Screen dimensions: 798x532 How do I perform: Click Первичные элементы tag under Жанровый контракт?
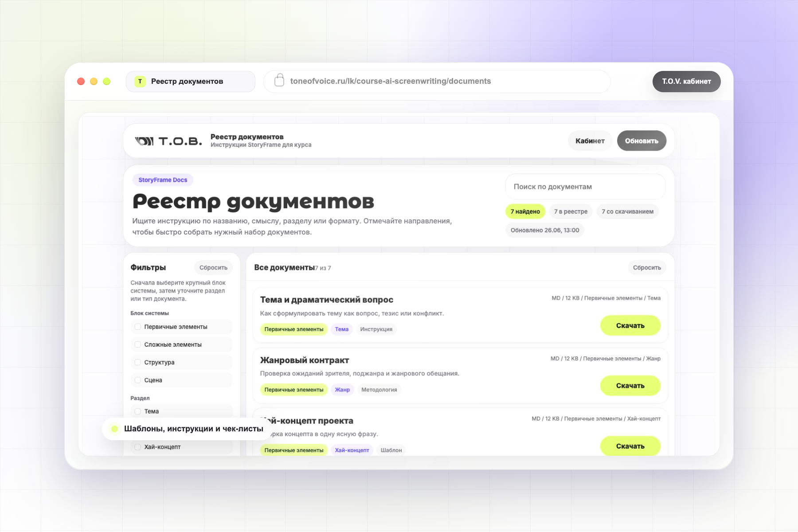coord(294,390)
